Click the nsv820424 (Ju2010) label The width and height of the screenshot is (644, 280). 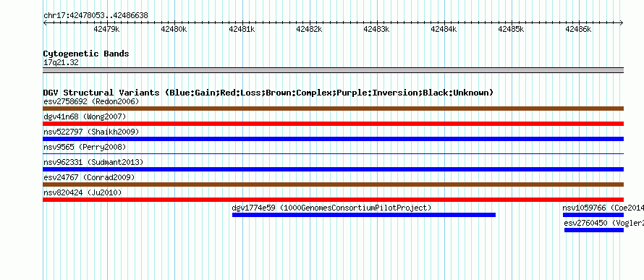coord(82,192)
